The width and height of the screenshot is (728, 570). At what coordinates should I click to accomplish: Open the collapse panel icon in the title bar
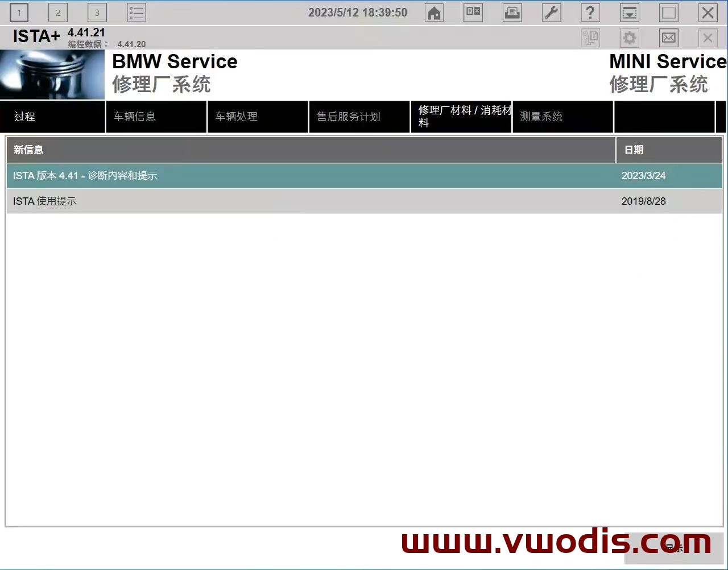click(x=629, y=13)
